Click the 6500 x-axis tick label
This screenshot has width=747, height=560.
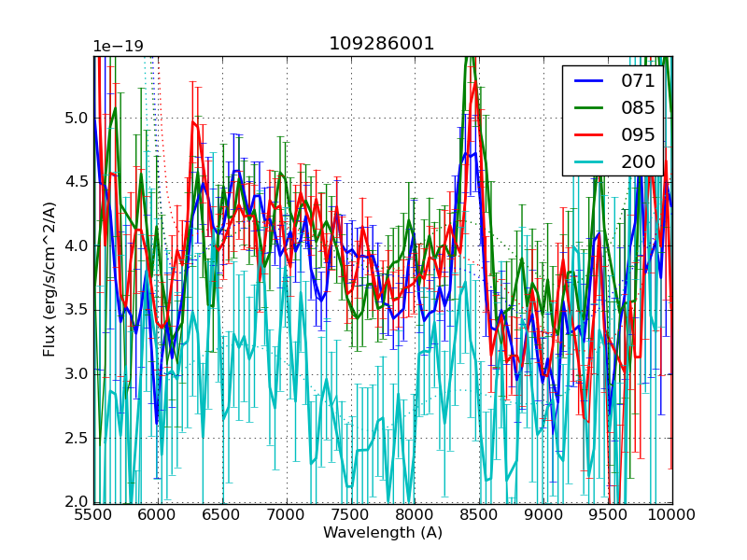222,515
